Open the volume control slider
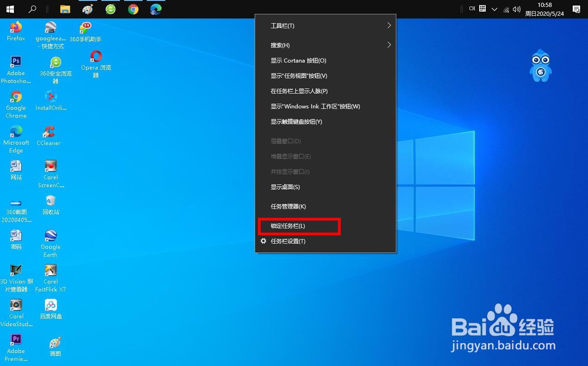Image resolution: width=588 pixels, height=366 pixels. coord(517,9)
